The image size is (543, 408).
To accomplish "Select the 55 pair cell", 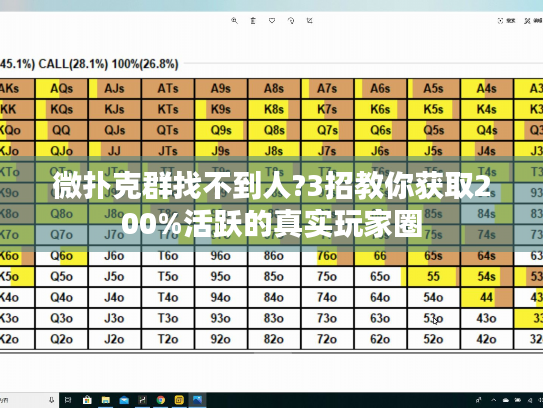I will 434,277.
